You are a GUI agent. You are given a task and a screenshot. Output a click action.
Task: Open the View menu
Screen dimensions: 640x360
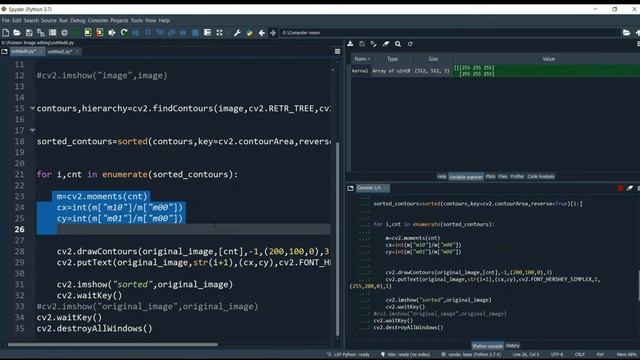151,20
